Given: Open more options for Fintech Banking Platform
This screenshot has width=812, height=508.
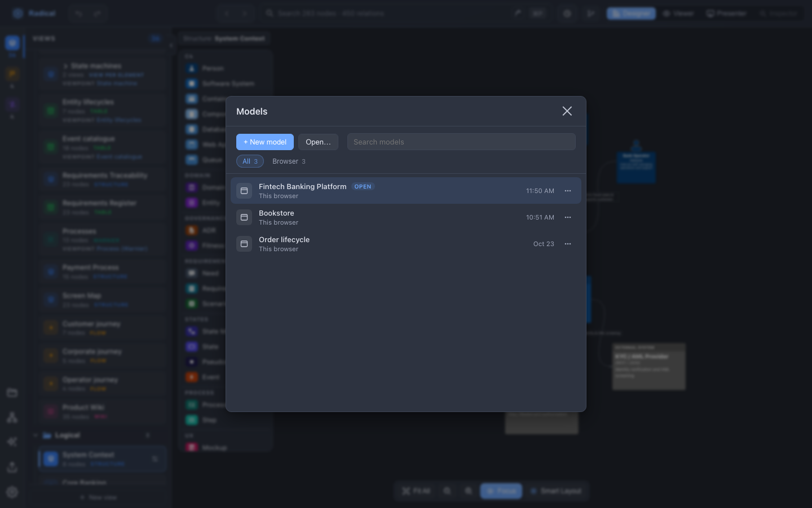Looking at the screenshot, I should click(x=568, y=191).
